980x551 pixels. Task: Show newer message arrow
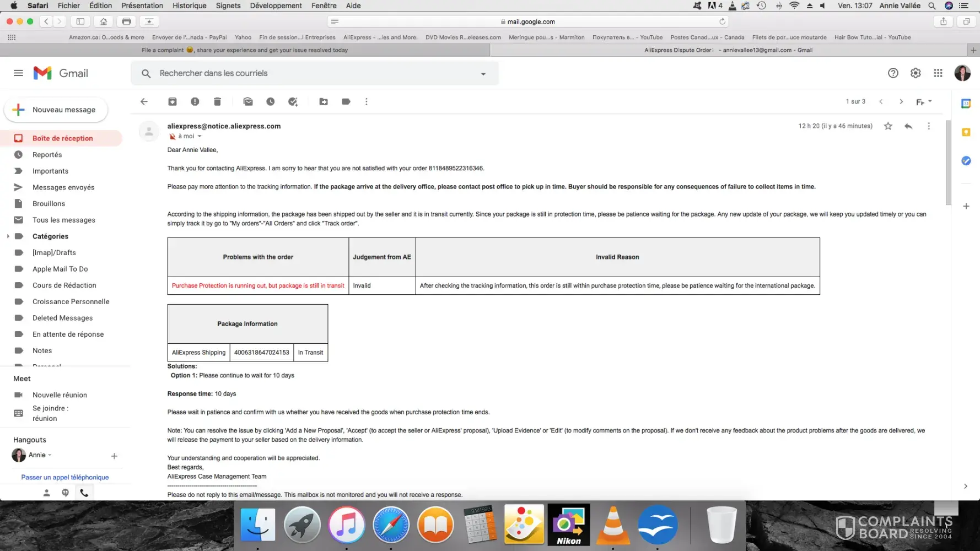(x=881, y=101)
